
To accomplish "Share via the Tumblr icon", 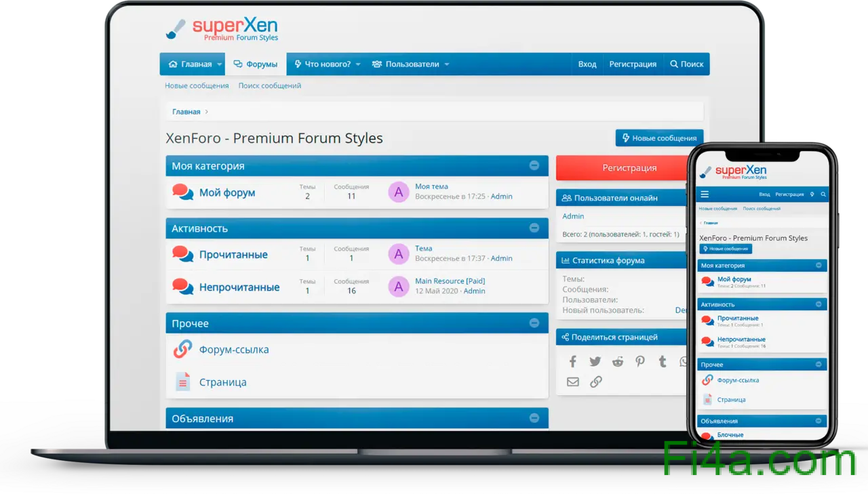I will 663,361.
